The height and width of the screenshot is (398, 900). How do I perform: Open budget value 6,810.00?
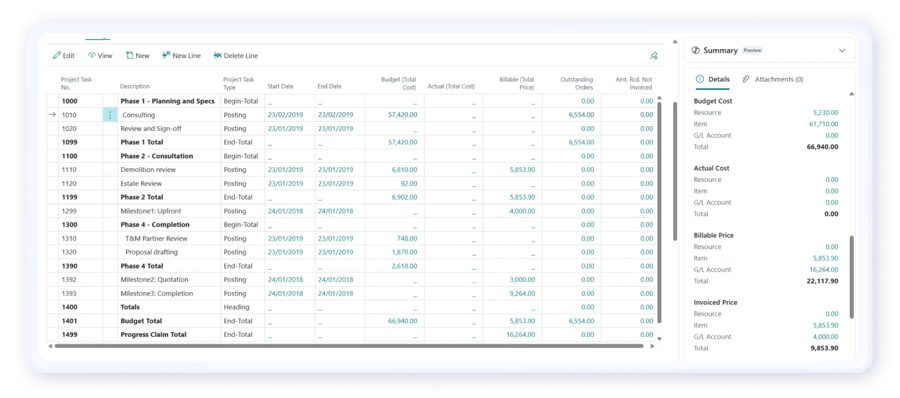tap(405, 170)
